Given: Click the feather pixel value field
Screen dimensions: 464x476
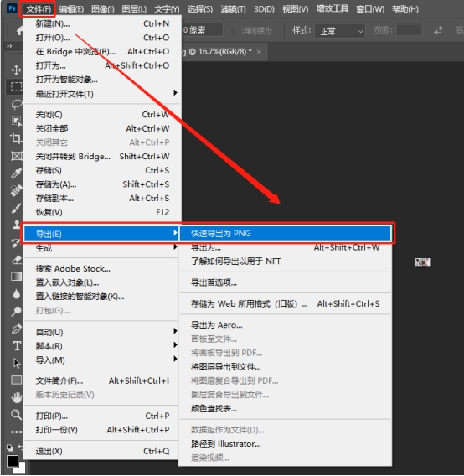Looking at the screenshot, I should coord(203,30).
